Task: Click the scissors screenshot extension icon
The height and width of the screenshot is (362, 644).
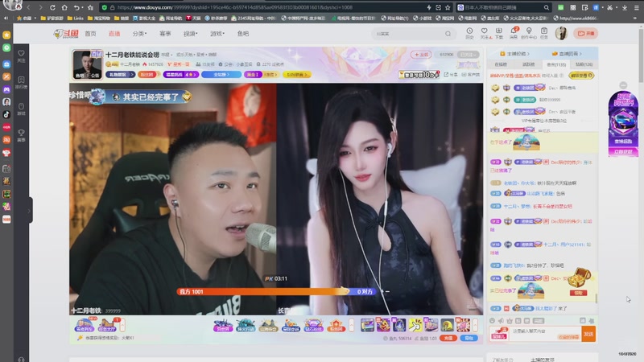Action: [610, 7]
